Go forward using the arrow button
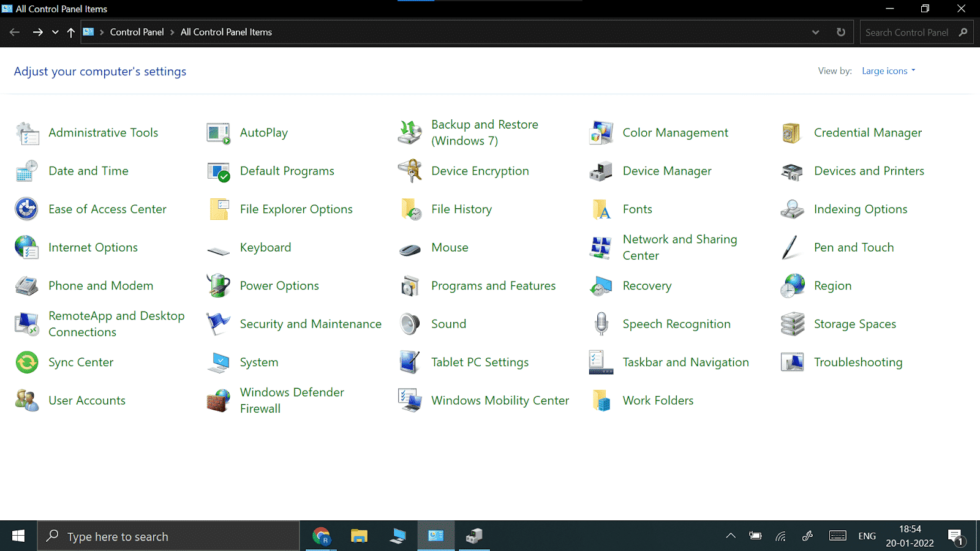The height and width of the screenshot is (551, 980). (x=38, y=32)
